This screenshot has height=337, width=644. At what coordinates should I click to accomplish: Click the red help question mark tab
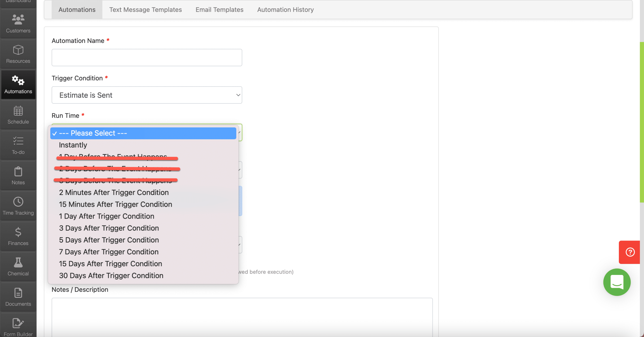[630, 252]
